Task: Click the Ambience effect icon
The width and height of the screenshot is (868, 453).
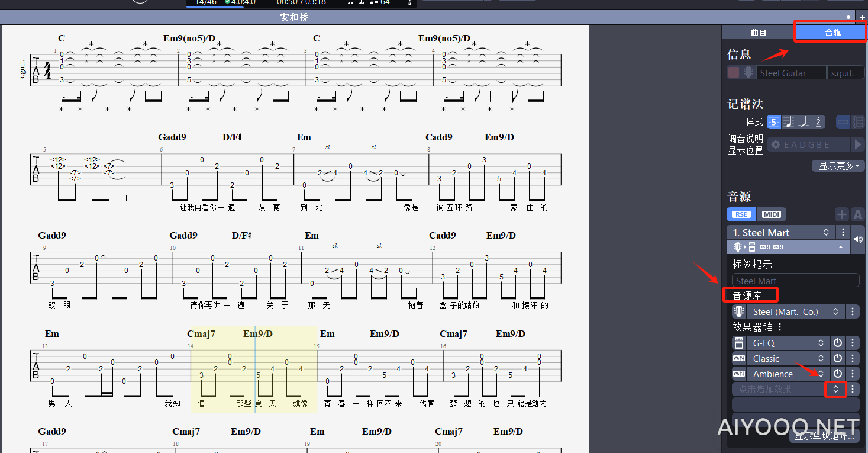Action: [x=738, y=374]
